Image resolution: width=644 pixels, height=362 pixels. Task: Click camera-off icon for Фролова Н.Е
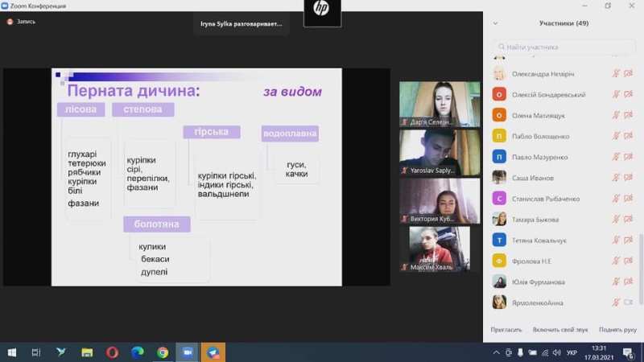click(628, 261)
